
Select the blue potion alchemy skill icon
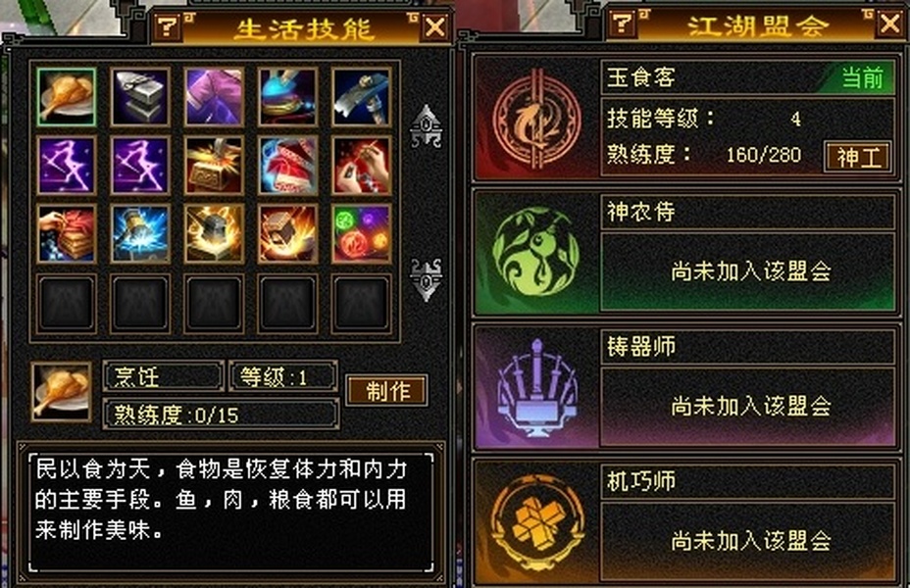tap(287, 97)
